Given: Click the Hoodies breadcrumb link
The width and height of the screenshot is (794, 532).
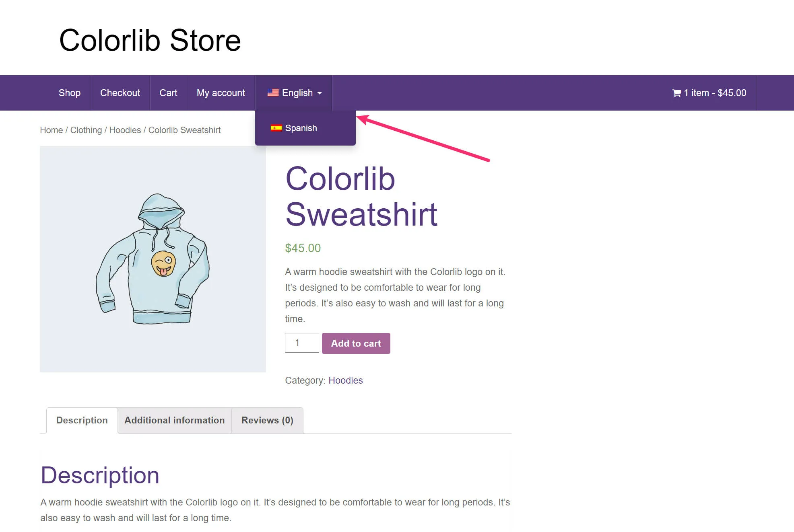Looking at the screenshot, I should (125, 130).
